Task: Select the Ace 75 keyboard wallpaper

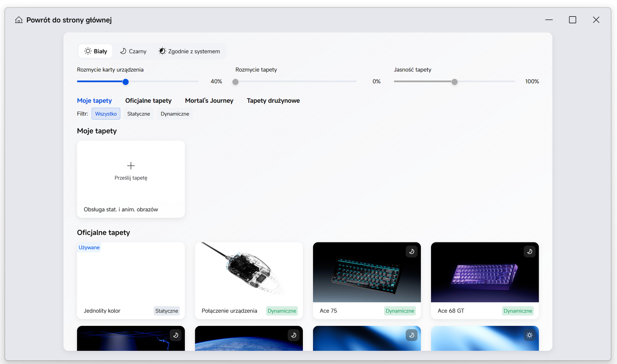Action: pos(367,281)
